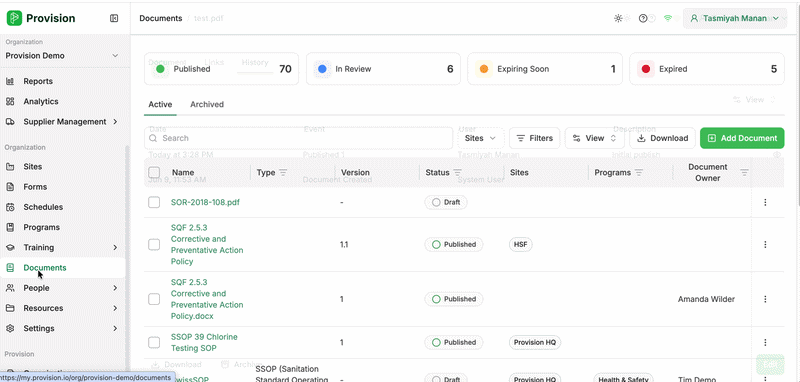800x382 pixels.
Task: Open row menu for Amanda Wilder's document
Action: point(765,299)
